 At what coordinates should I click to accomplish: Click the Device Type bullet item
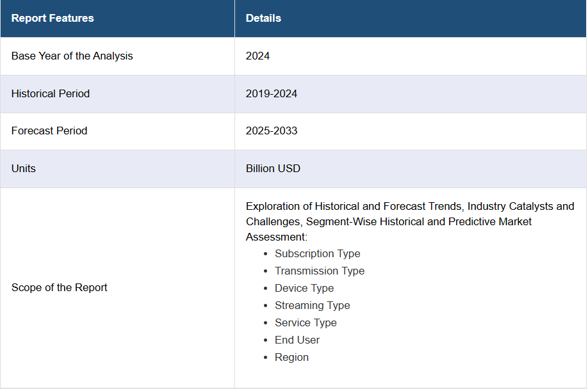pyautogui.click(x=304, y=288)
